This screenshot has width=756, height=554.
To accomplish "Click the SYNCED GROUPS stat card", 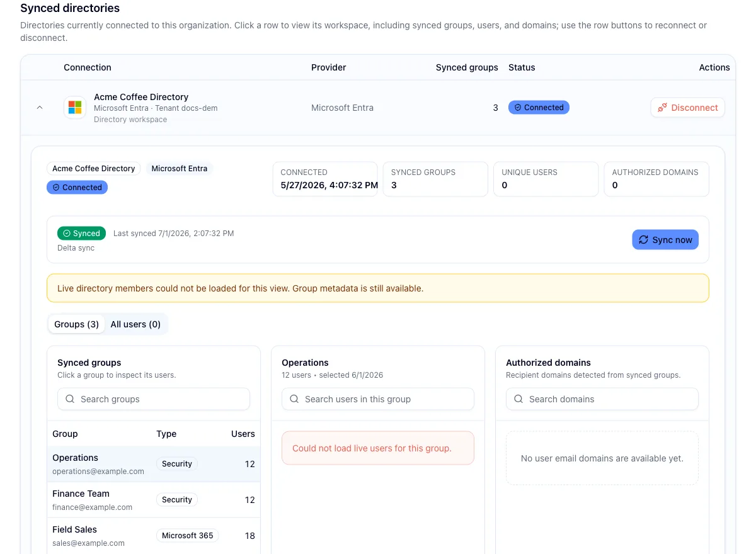I will point(435,179).
